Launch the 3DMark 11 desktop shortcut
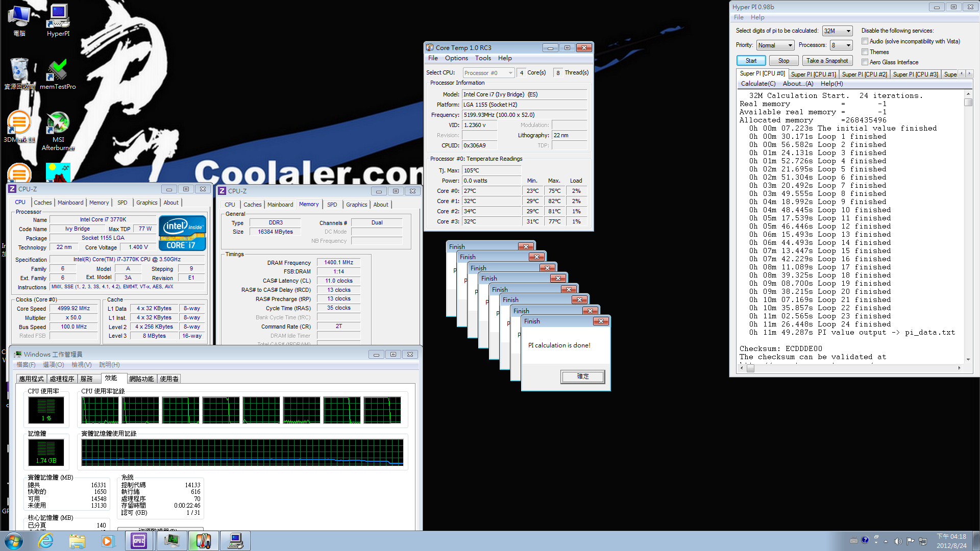The width and height of the screenshot is (980, 551). tap(19, 127)
